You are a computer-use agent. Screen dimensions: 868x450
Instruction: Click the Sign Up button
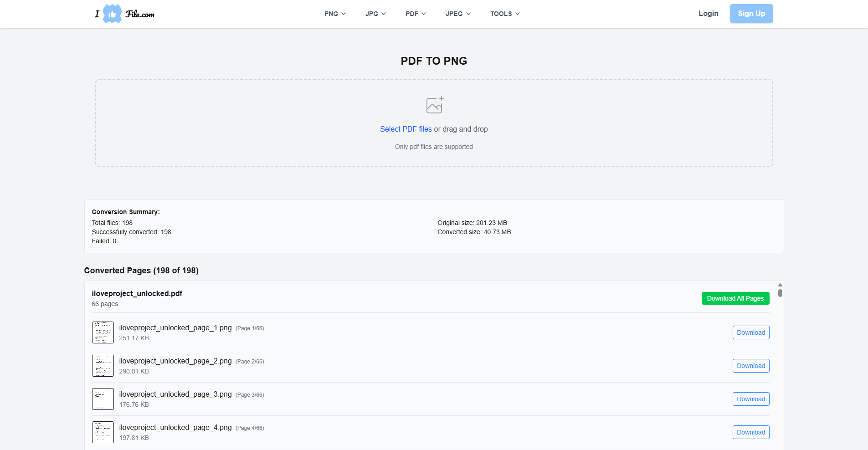[750, 14]
